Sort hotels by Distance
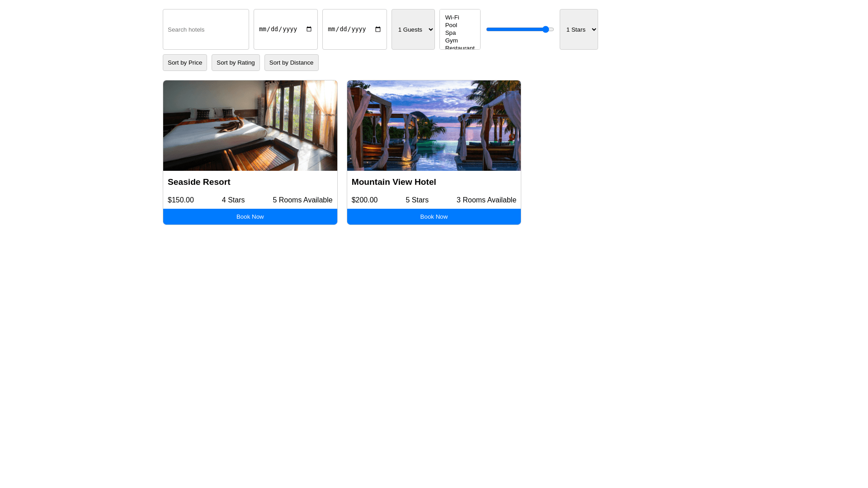868x488 pixels. (x=291, y=63)
